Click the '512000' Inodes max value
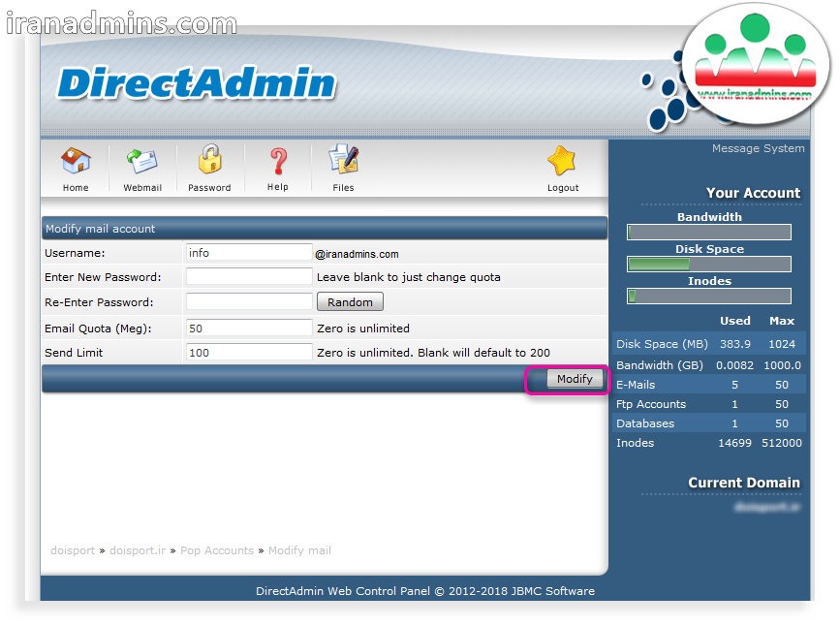 click(x=782, y=443)
